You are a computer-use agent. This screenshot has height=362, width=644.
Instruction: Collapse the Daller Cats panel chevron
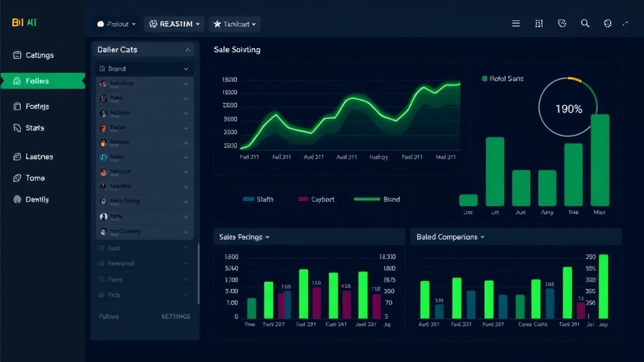[187, 50]
